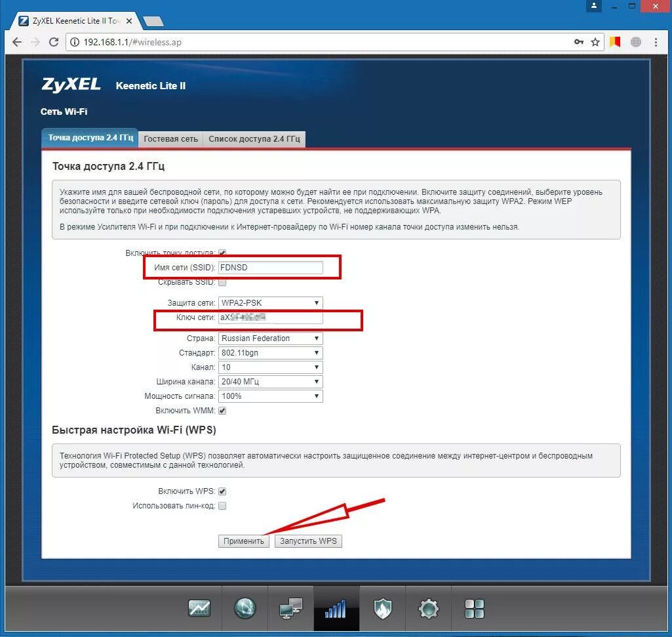Open a new browser tab
Screen dimensions: 672x637
[153, 21]
